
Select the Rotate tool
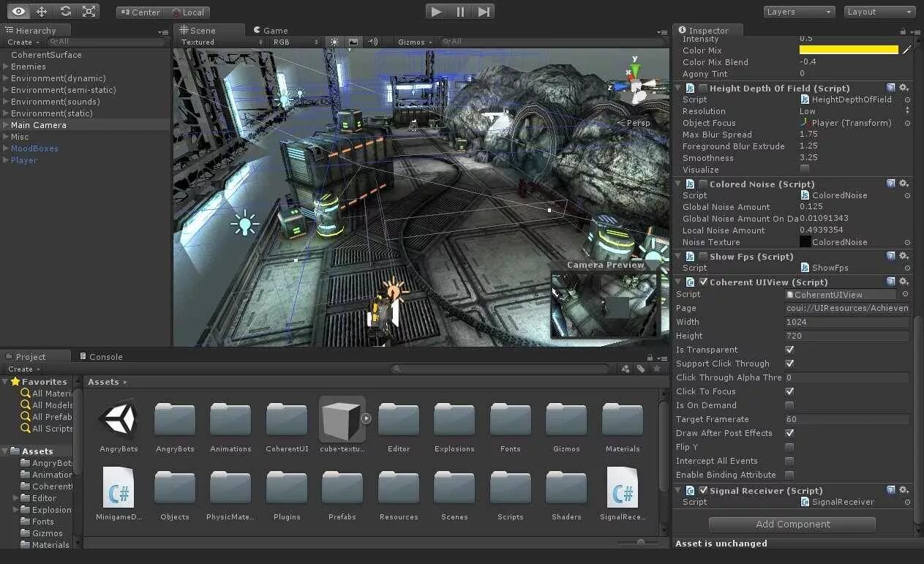pos(66,11)
